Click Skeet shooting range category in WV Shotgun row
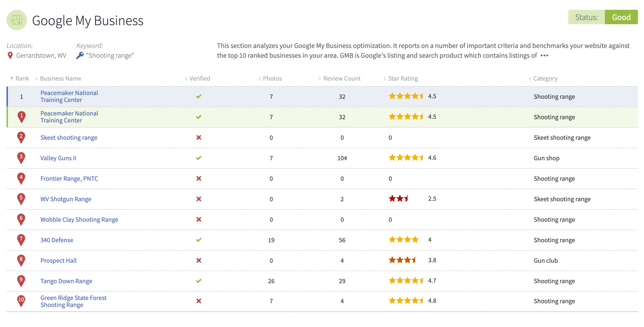The height and width of the screenshot is (327, 644). [562, 199]
